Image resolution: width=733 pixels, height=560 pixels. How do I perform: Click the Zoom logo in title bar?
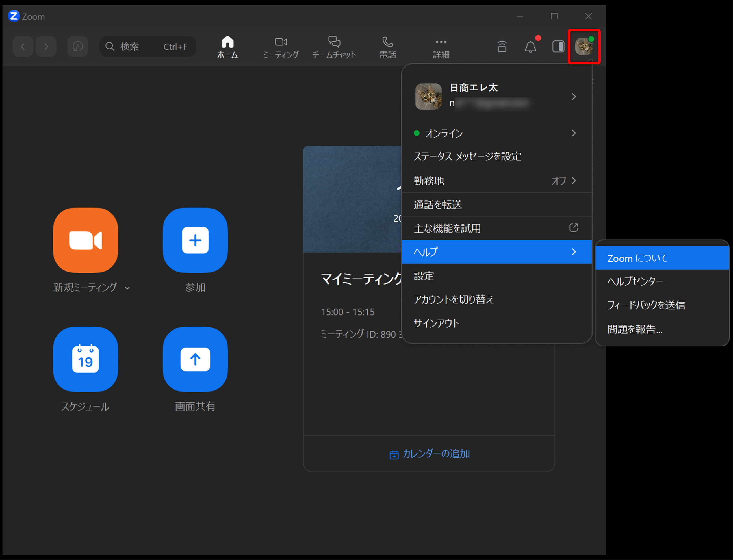(x=14, y=16)
